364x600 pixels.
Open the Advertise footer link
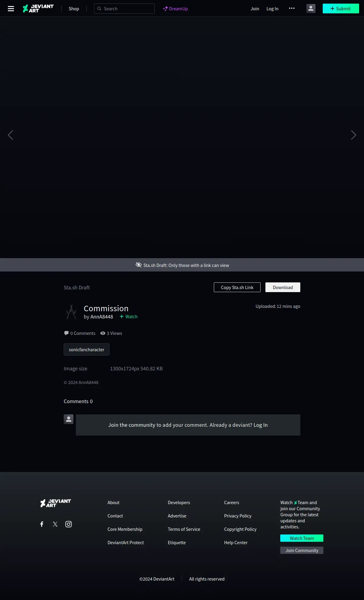[x=177, y=516]
